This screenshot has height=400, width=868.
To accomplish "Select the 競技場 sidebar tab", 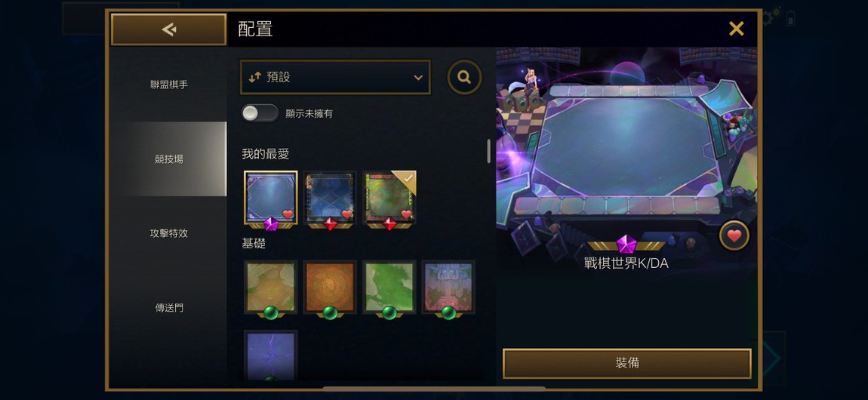I will pyautogui.click(x=169, y=158).
